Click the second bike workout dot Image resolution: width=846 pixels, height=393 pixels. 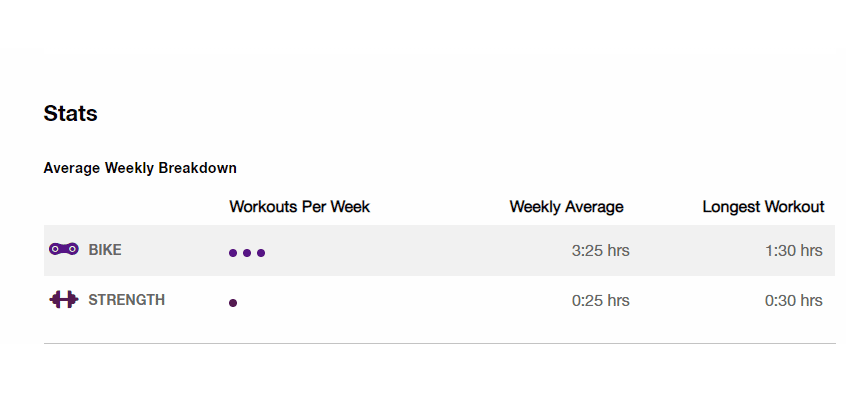247,253
